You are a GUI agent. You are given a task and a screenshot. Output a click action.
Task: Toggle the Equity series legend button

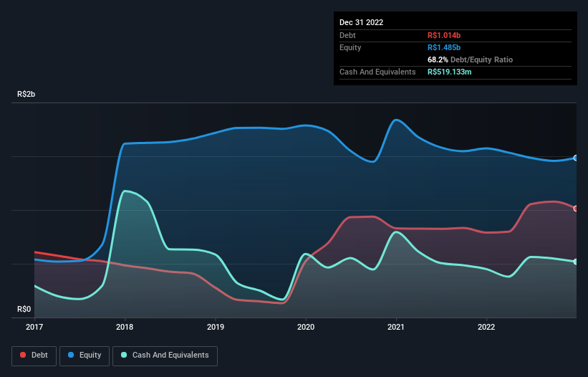(x=85, y=355)
